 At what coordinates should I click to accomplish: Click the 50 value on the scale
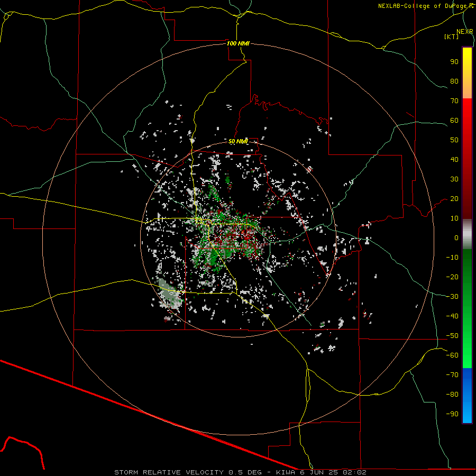click(454, 140)
